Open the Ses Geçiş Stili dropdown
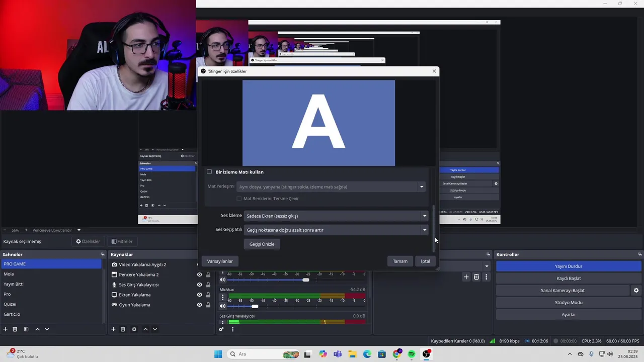This screenshot has height=362, width=644. (x=336, y=230)
